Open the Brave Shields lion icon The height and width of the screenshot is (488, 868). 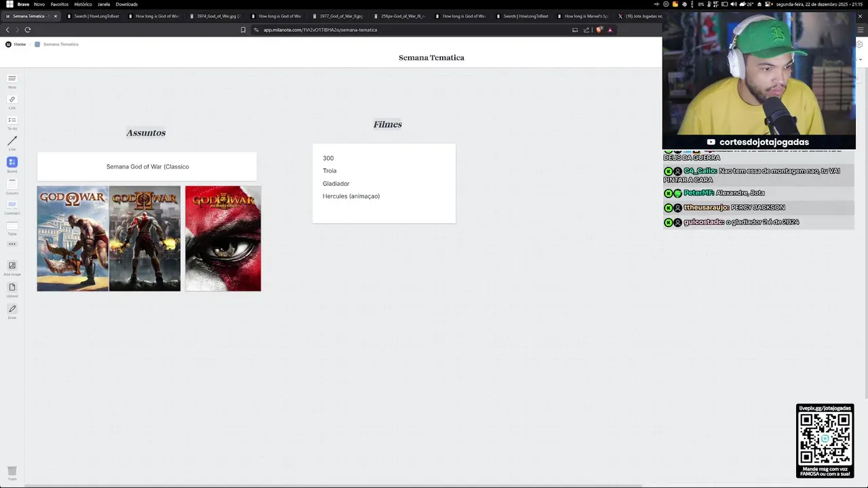pos(599,30)
